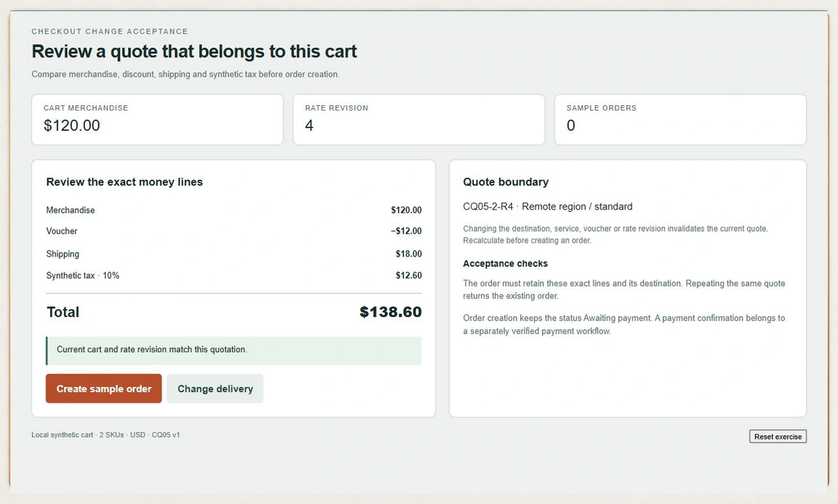Click the Compare merchandise subtitle text

coord(185,75)
